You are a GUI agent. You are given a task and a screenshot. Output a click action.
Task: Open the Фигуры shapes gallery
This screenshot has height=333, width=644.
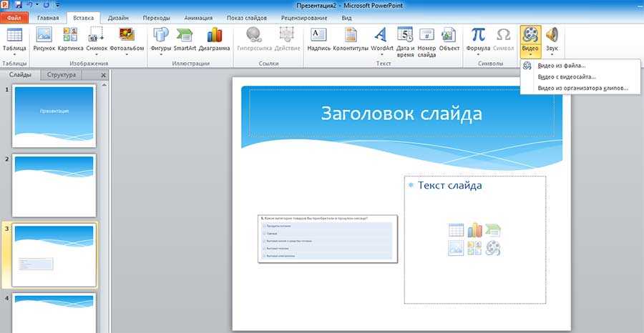pyautogui.click(x=160, y=34)
